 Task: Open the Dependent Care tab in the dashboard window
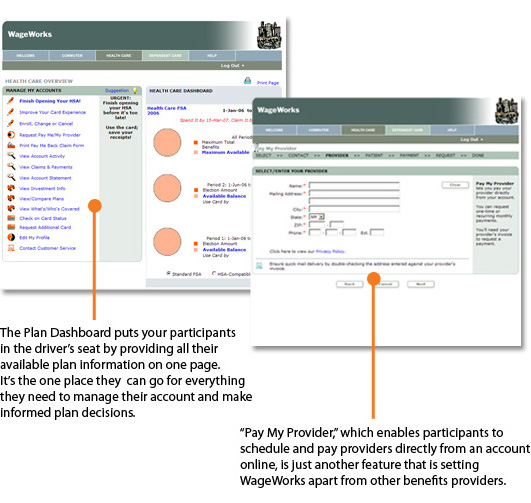[165, 56]
